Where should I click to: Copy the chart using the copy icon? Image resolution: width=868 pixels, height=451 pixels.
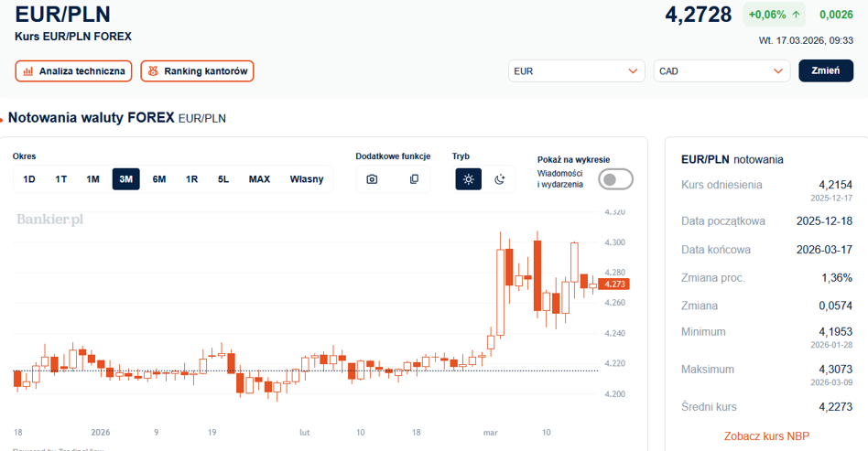tap(414, 179)
